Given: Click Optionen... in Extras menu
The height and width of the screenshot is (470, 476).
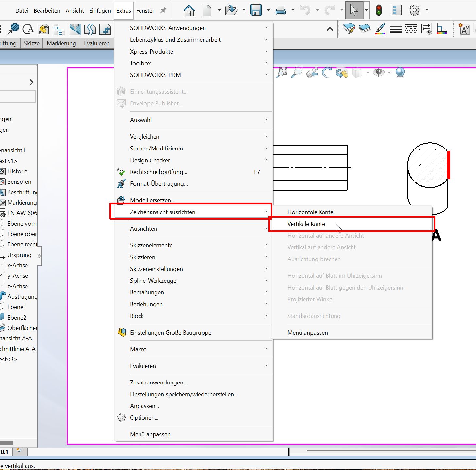Looking at the screenshot, I should pos(193,418).
